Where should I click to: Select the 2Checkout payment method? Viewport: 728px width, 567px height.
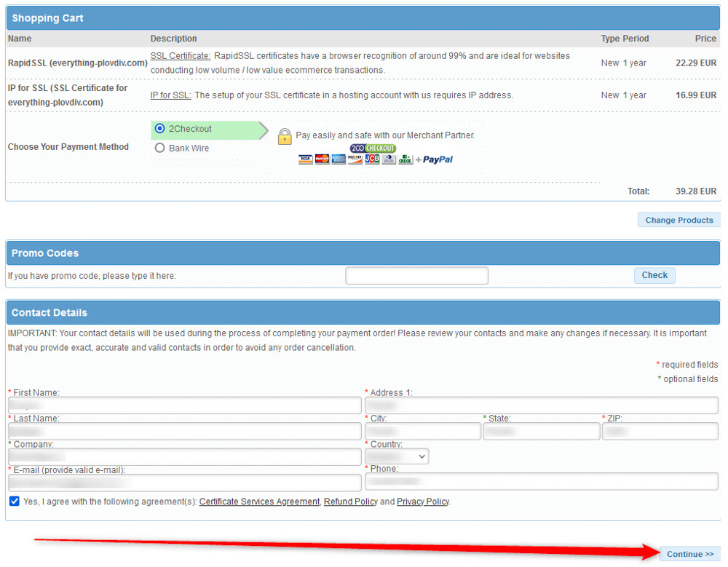pyautogui.click(x=159, y=129)
